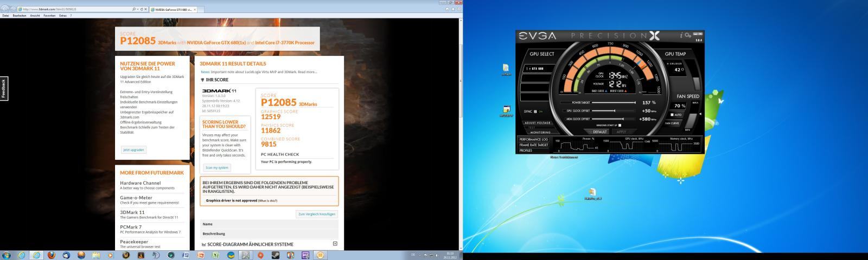The height and width of the screenshot is (260, 868).
Task: Open the Thunderbird taskbar icon
Action: (66, 255)
